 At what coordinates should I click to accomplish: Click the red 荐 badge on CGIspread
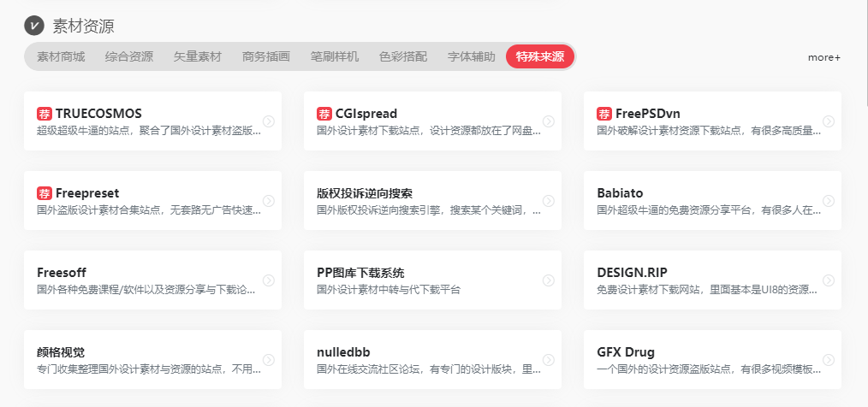pyautogui.click(x=324, y=114)
